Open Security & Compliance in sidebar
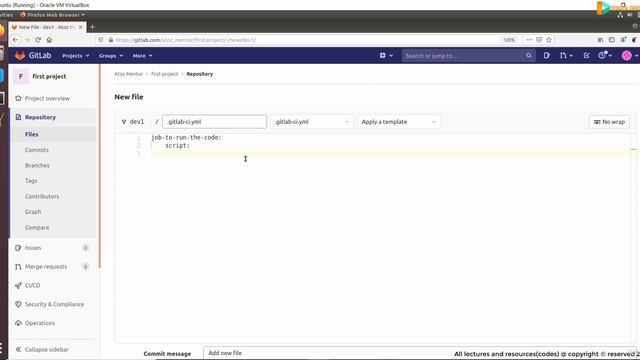Viewport: 640px width, 360px height. tap(54, 304)
